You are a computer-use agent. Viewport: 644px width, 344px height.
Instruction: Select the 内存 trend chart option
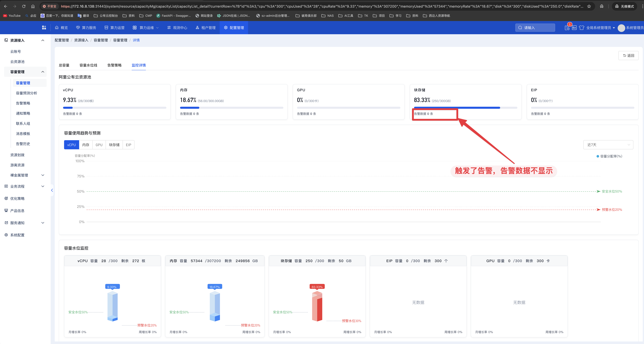(85, 145)
